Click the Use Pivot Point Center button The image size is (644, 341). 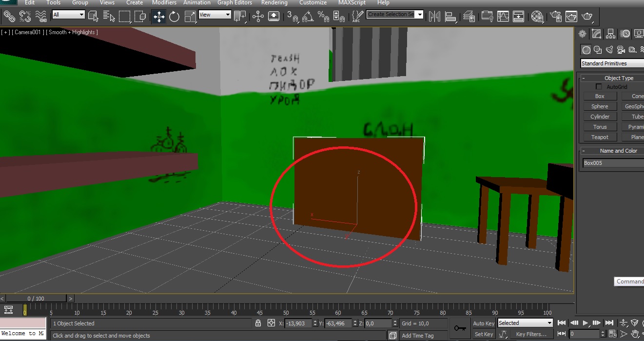240,17
